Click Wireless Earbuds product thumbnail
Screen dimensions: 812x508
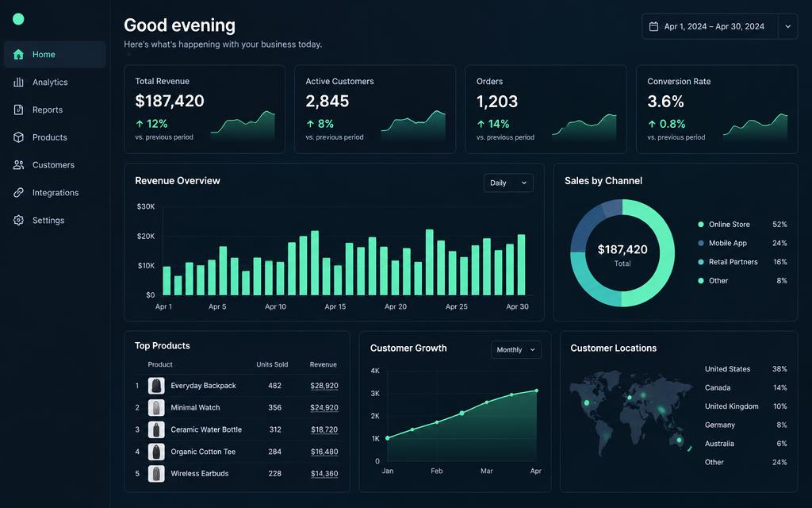(x=156, y=473)
